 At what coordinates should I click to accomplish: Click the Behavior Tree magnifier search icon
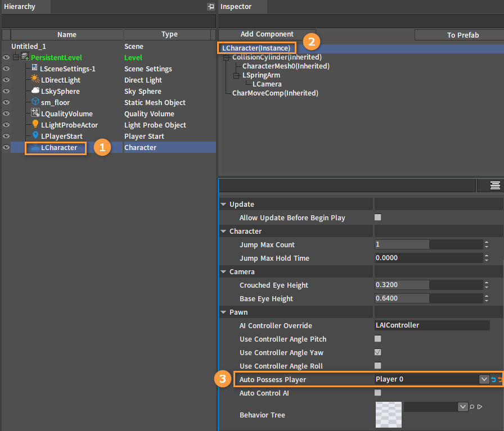click(x=472, y=407)
